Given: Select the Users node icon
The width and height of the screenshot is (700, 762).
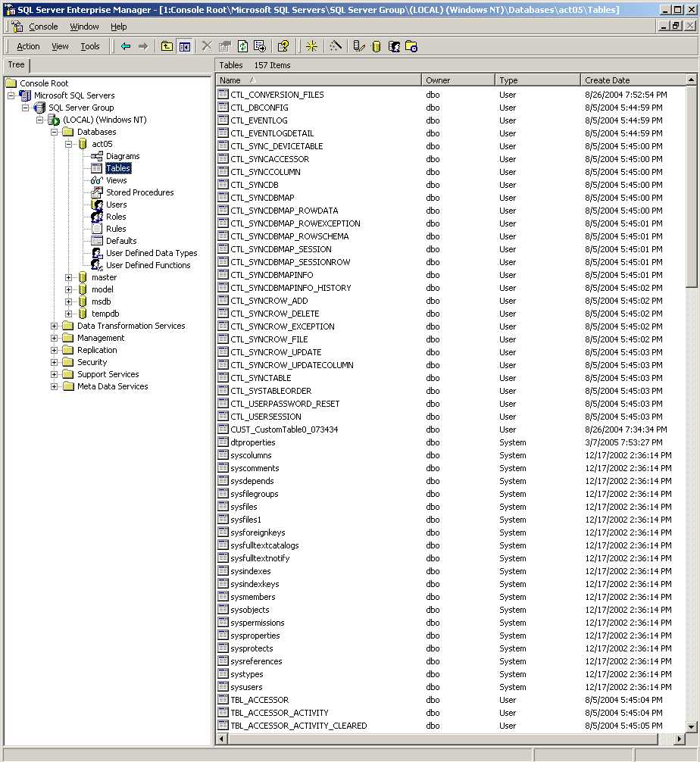Looking at the screenshot, I should [97, 205].
